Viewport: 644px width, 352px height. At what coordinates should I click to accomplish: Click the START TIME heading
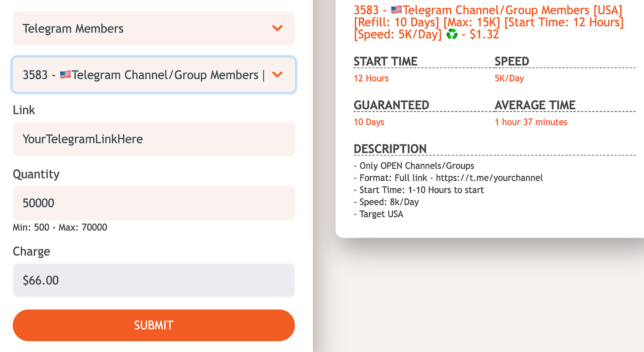click(x=386, y=62)
